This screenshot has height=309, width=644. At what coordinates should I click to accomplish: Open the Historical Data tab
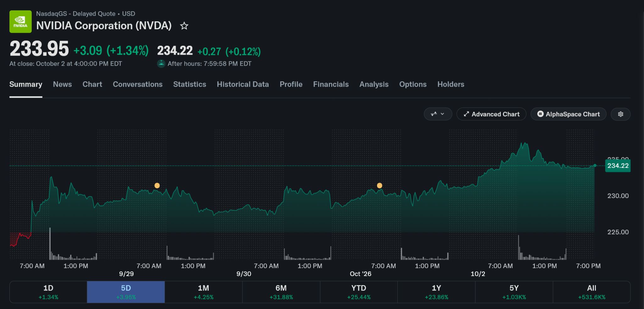[243, 84]
